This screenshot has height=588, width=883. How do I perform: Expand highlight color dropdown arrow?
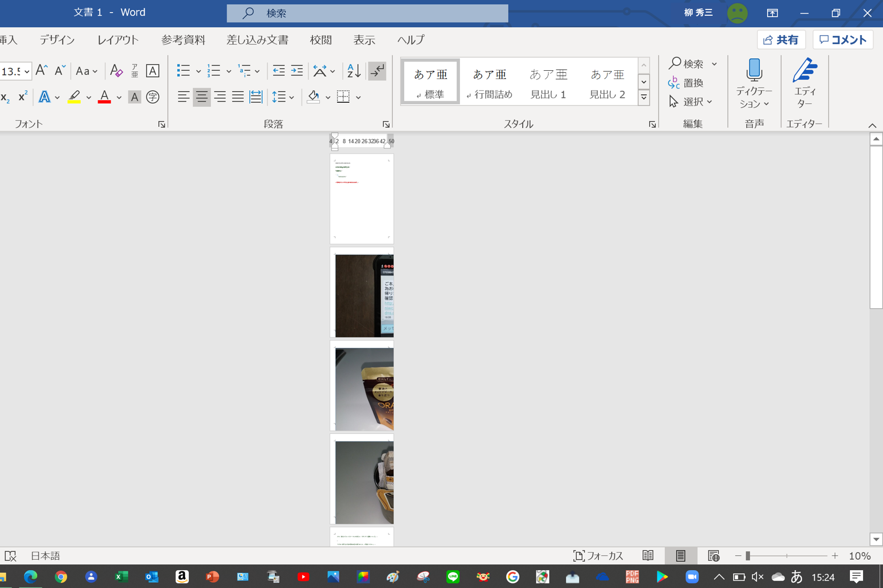point(89,97)
